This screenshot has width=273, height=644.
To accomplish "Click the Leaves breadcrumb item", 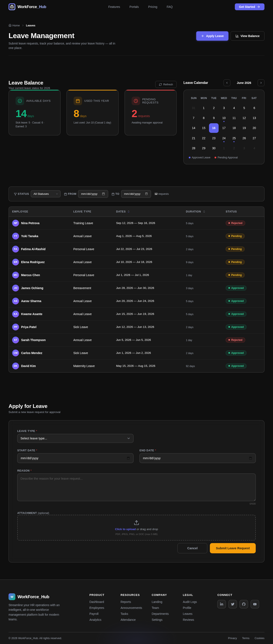I will pyautogui.click(x=30, y=26).
